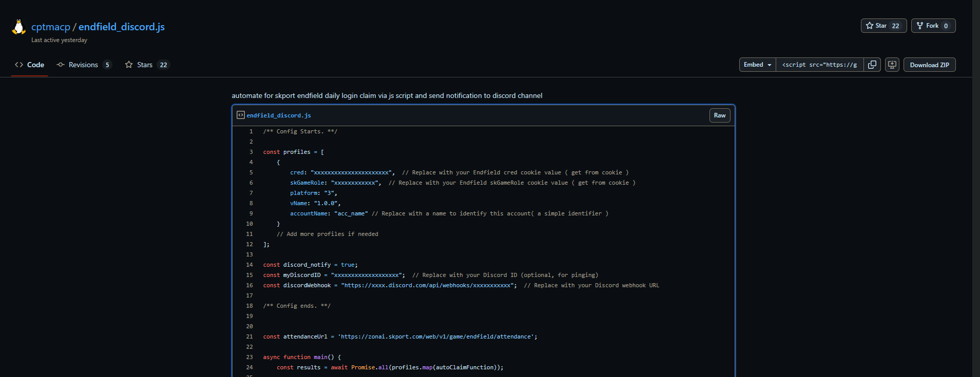Open the Revisions tab
Image resolution: width=980 pixels, height=377 pixels.
tap(83, 65)
